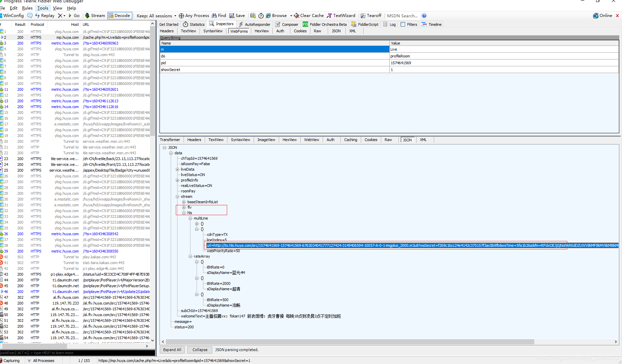Click the Online status indicator
Image resolution: width=622 pixels, height=364 pixels.
point(603,16)
